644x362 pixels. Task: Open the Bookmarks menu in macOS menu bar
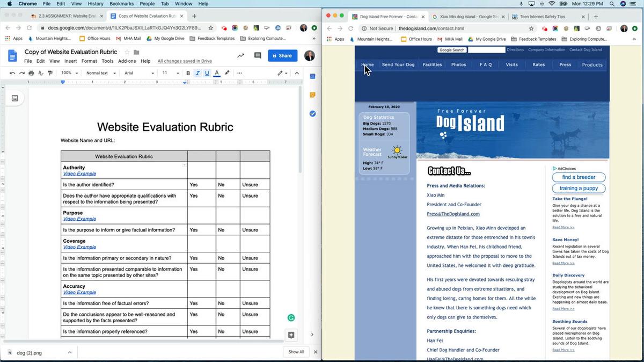(x=121, y=4)
